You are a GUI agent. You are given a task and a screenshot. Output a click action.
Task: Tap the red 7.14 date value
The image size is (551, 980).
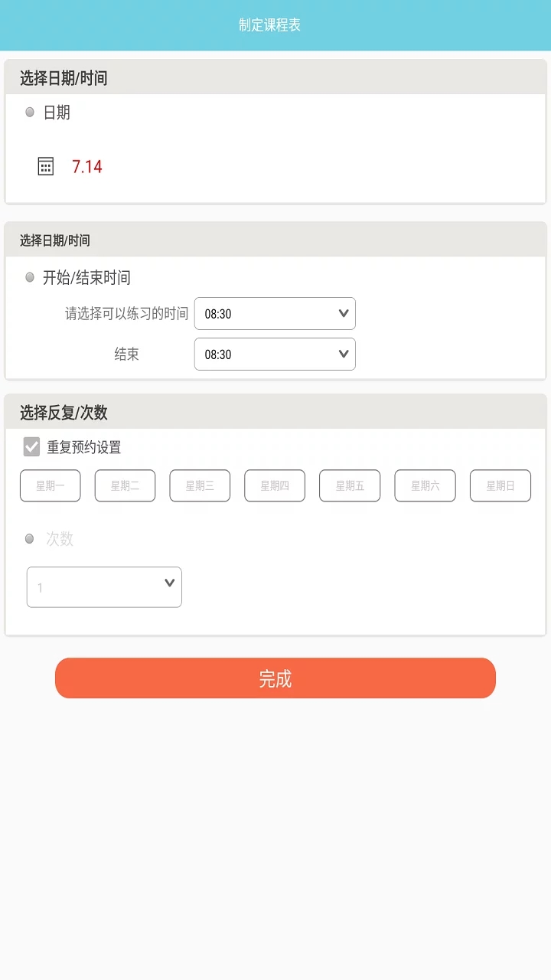point(87,167)
